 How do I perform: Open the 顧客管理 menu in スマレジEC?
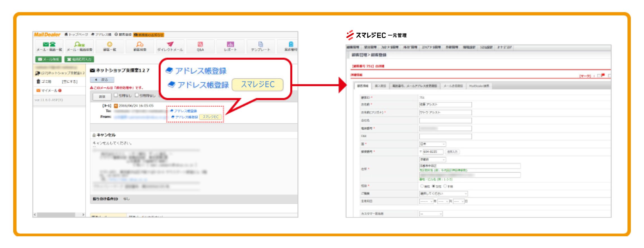tap(353, 47)
